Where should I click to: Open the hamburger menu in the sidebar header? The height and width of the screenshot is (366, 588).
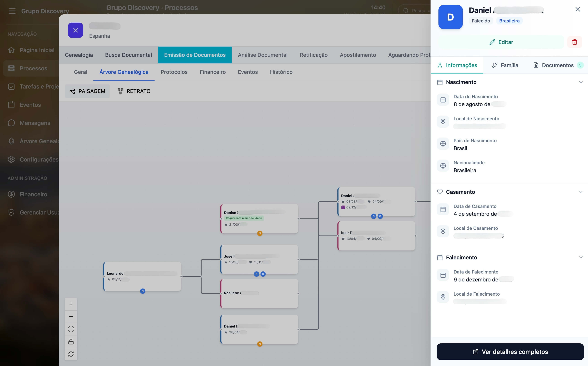12,11
